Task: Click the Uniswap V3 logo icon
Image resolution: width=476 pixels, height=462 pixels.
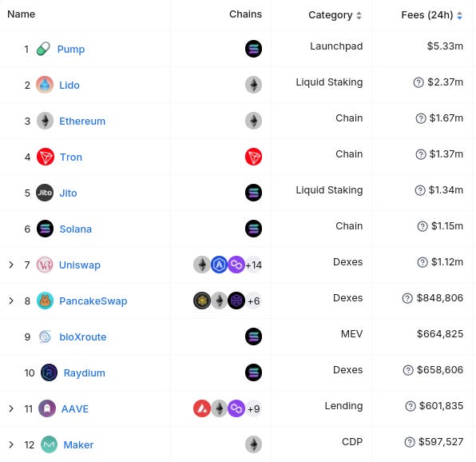Action: [x=45, y=265]
